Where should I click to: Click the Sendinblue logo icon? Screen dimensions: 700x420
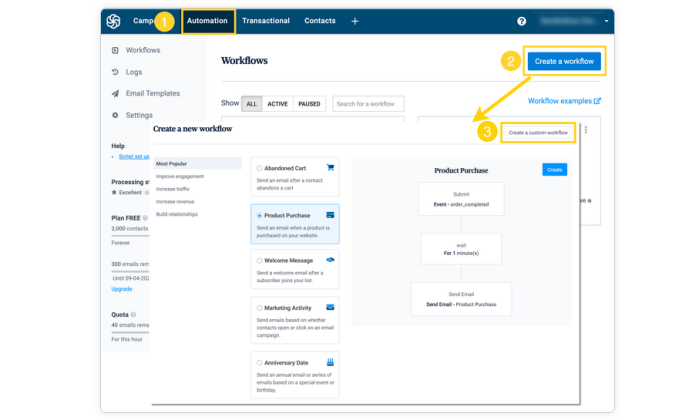click(113, 21)
